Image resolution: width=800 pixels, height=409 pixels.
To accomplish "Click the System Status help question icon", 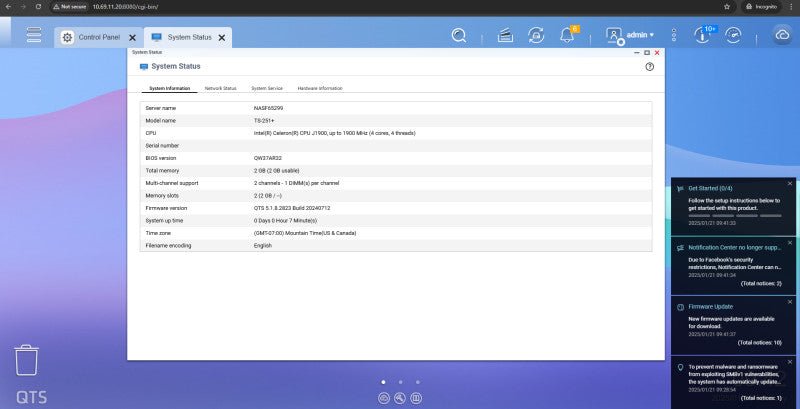I will pyautogui.click(x=649, y=67).
